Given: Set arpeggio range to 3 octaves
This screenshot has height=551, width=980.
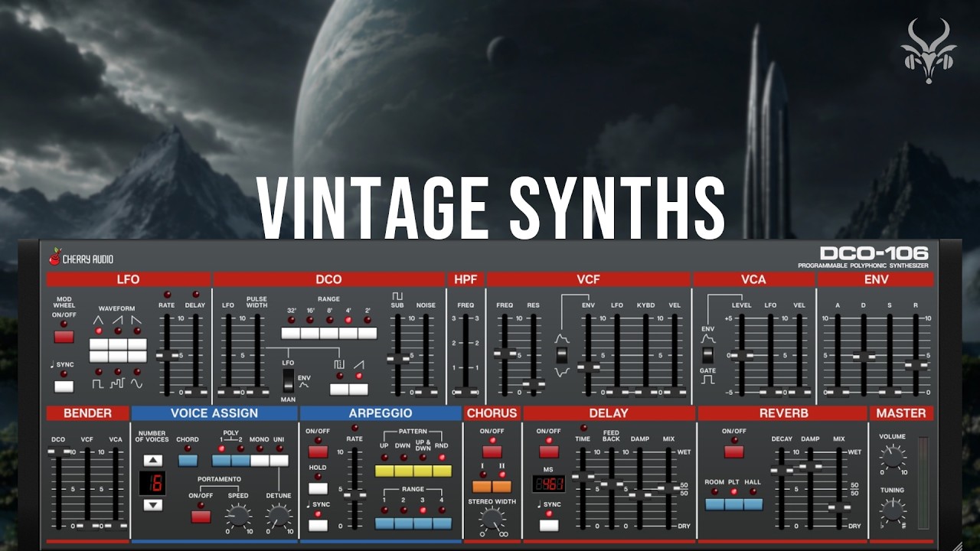Looking at the screenshot, I should click(x=423, y=523).
